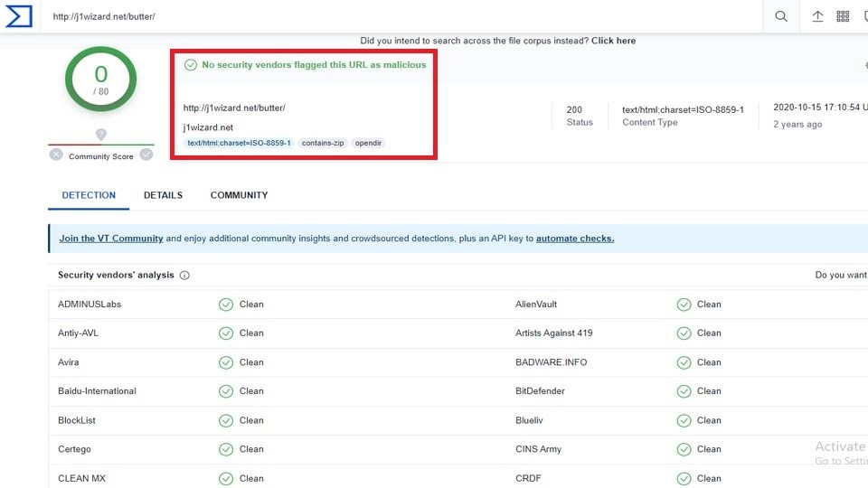868x488 pixels.
Task: Click the BADWARE.INFO clean check icon
Action: click(684, 362)
